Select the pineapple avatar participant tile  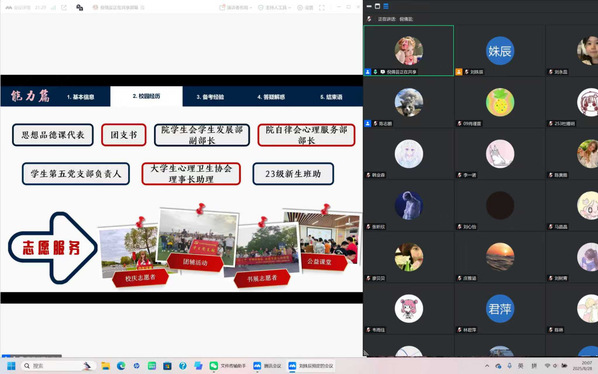[x=500, y=102]
